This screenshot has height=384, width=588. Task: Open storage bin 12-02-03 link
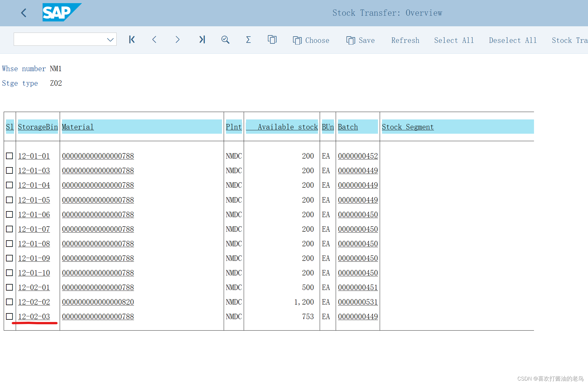34,317
